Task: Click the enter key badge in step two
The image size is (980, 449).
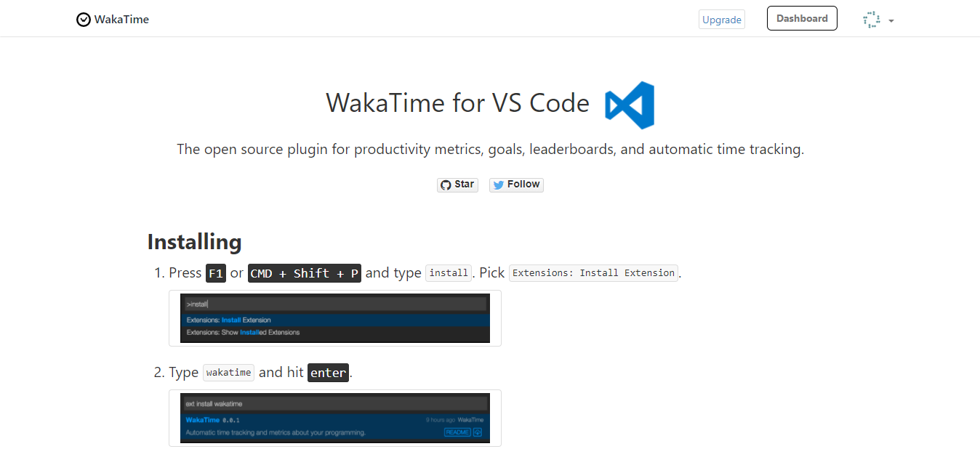Action: 328,373
